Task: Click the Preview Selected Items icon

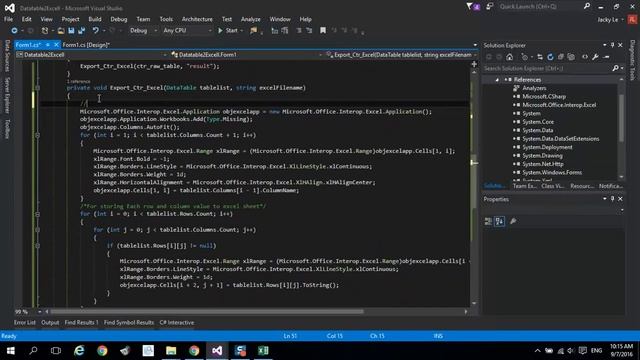Action: 607,57
